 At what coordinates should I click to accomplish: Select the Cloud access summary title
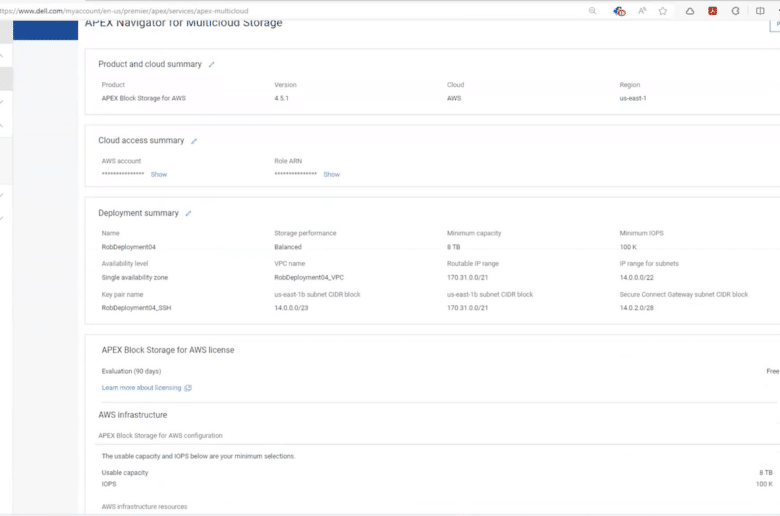(141, 141)
